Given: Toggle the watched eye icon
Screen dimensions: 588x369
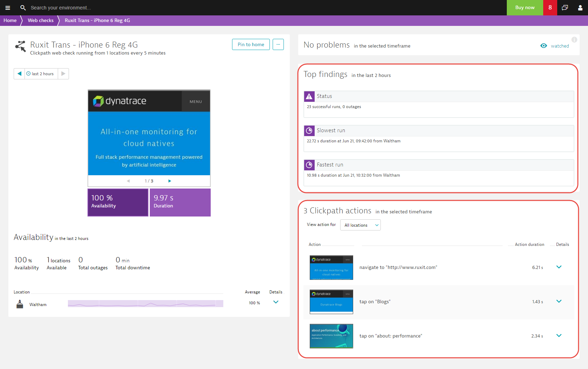Looking at the screenshot, I should pos(544,46).
